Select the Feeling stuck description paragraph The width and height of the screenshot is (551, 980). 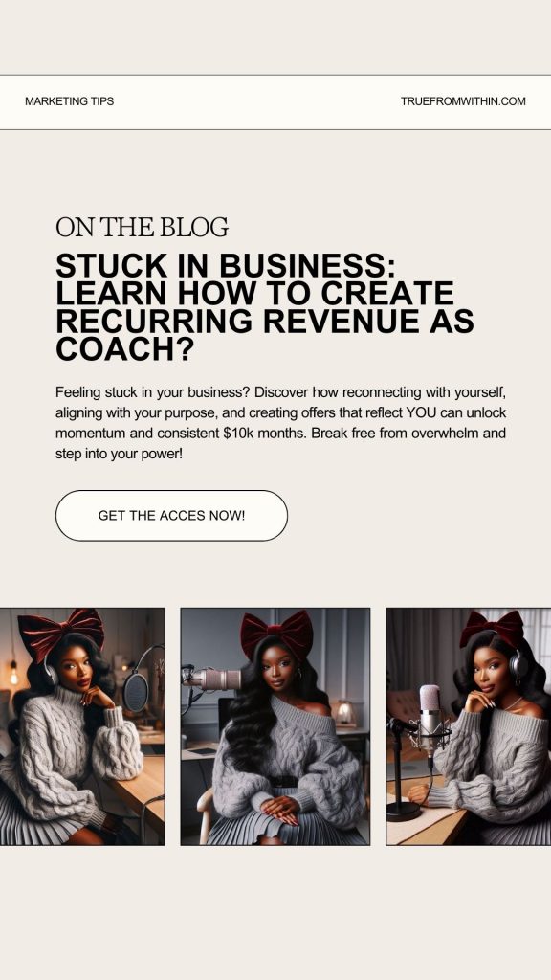click(x=280, y=423)
